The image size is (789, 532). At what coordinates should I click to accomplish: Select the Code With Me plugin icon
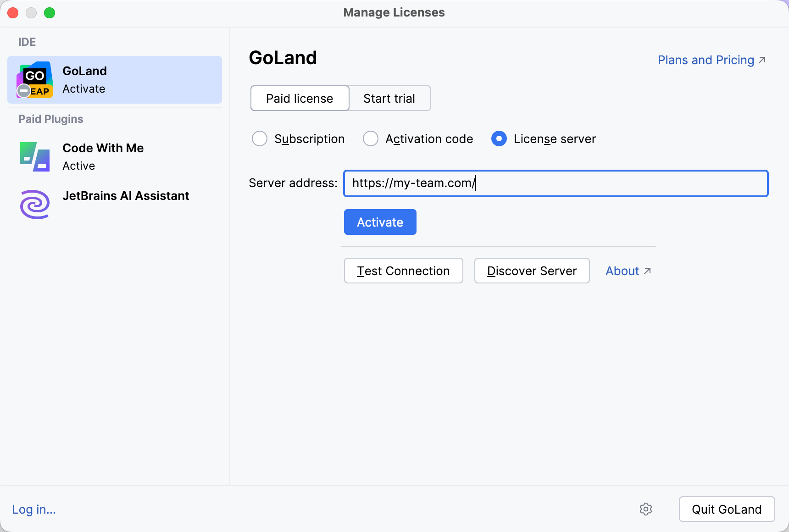coord(34,156)
